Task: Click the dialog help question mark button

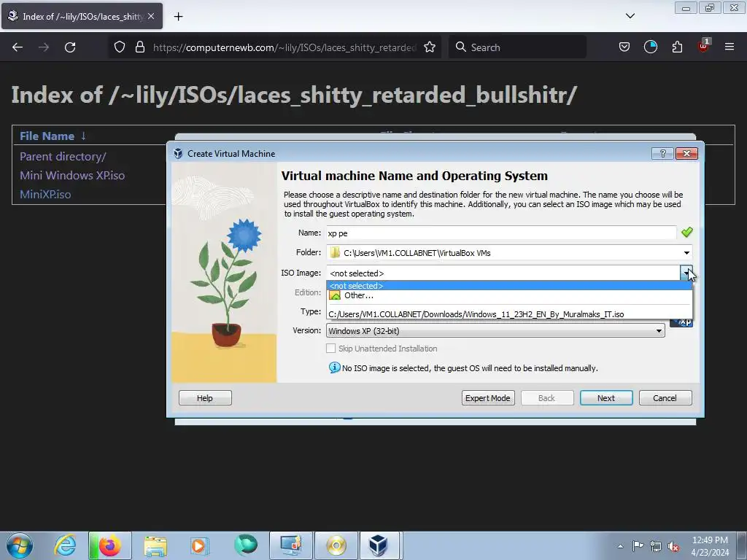Action: pos(662,153)
